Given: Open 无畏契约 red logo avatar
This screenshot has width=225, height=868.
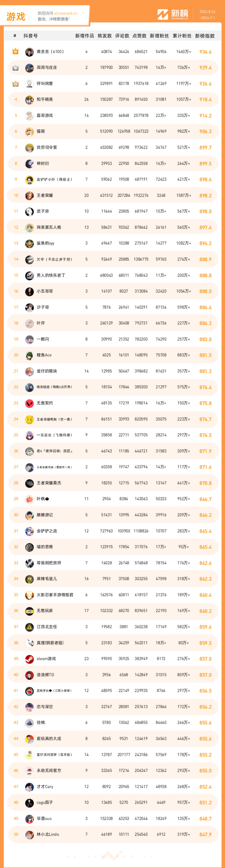Looking at the screenshot, I should coord(29,403).
